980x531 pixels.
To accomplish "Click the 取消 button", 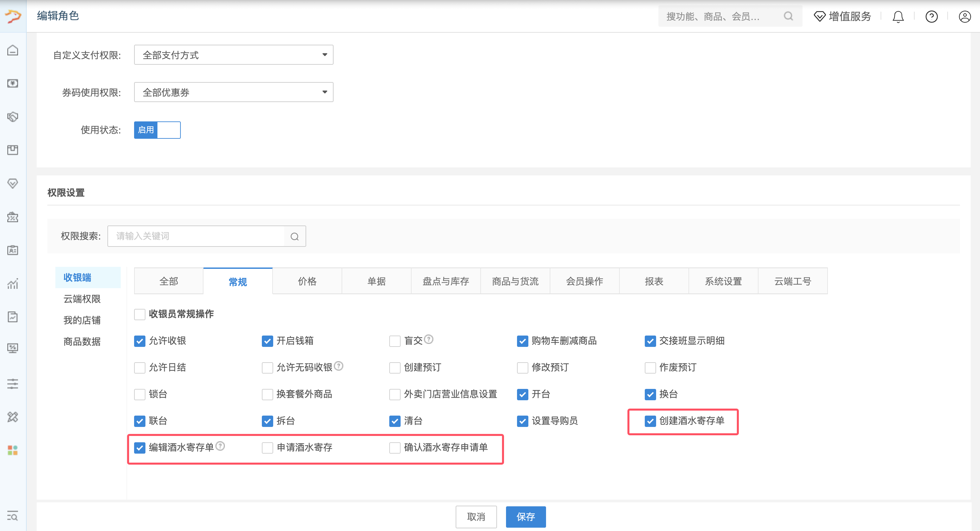I will [x=476, y=517].
